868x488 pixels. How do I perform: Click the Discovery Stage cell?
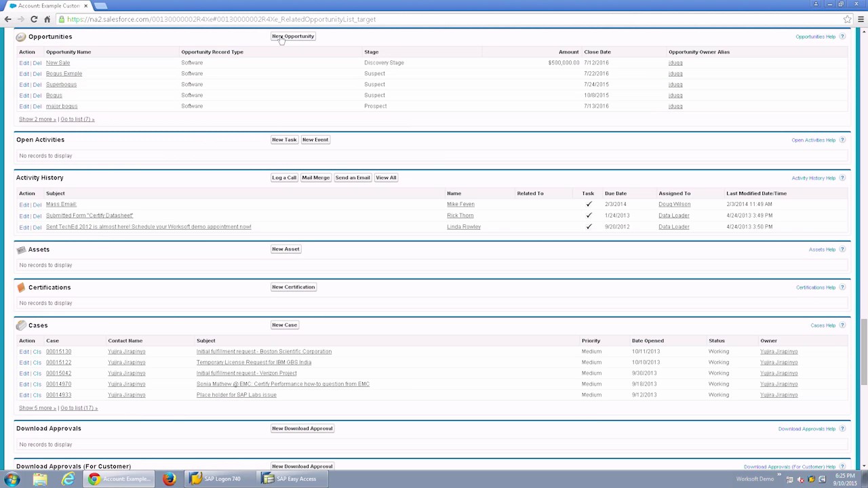384,63
